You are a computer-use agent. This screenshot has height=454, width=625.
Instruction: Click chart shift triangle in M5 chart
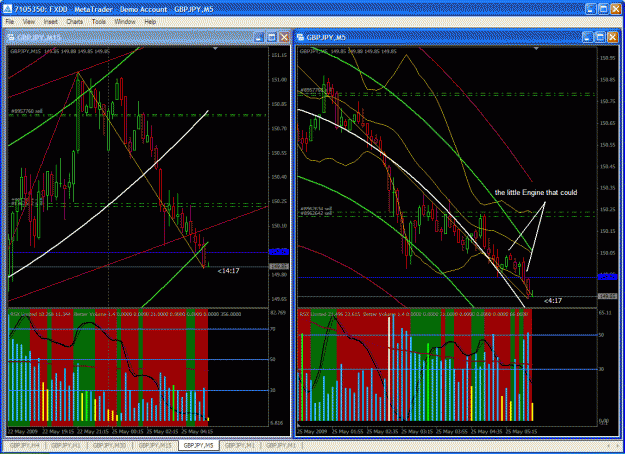pos(537,49)
